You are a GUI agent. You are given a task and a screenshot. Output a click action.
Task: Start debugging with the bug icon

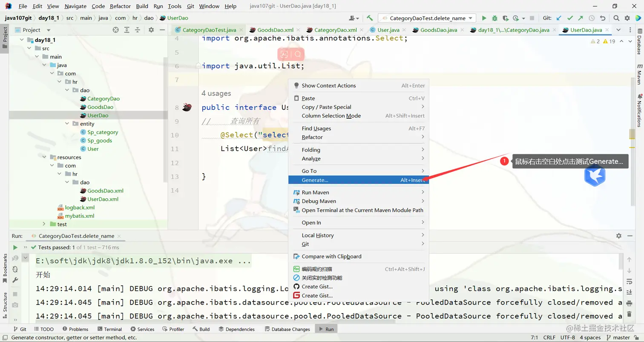click(494, 18)
